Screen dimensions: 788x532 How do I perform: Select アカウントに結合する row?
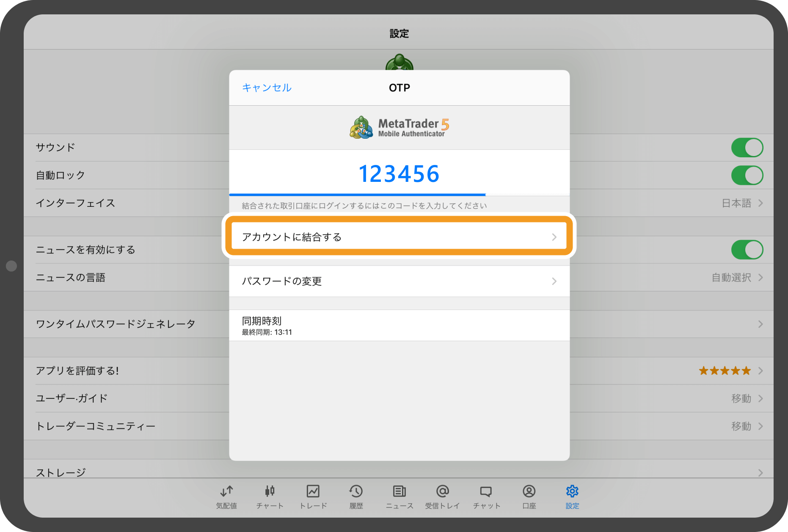tap(399, 237)
